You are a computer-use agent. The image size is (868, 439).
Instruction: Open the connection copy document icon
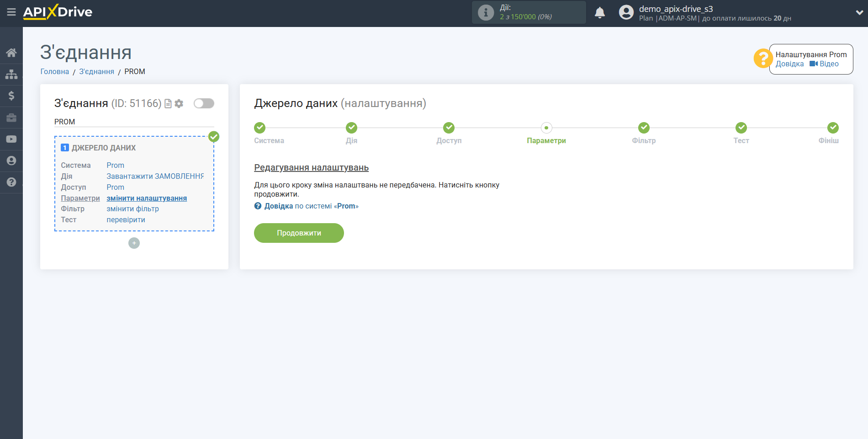point(168,104)
